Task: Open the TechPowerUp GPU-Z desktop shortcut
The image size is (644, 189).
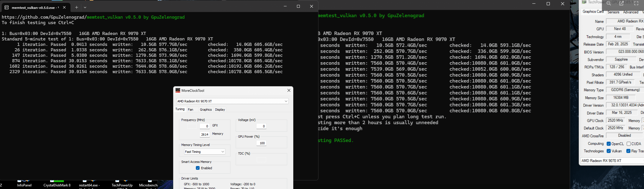Action: click(122, 184)
